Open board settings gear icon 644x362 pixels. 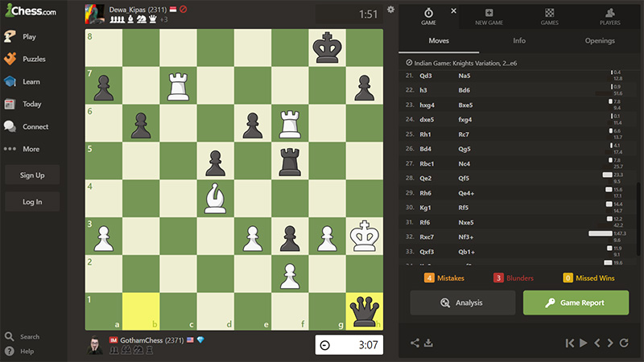pyautogui.click(x=390, y=10)
